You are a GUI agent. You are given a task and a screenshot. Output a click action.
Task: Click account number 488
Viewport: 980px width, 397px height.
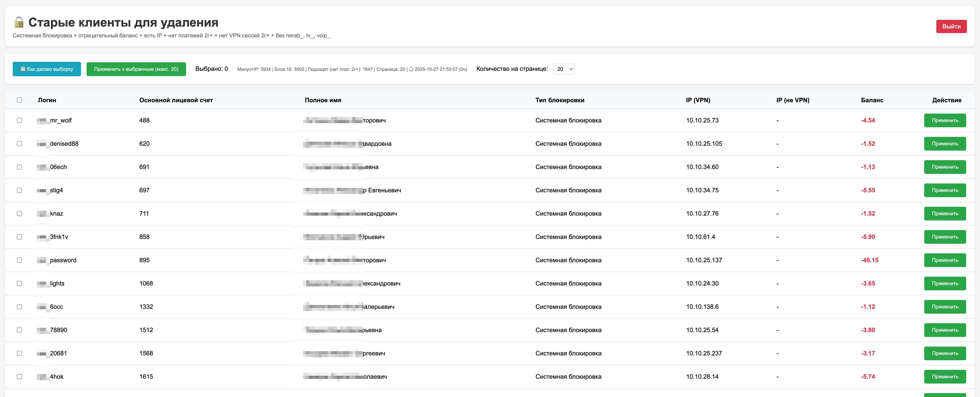[x=144, y=120]
